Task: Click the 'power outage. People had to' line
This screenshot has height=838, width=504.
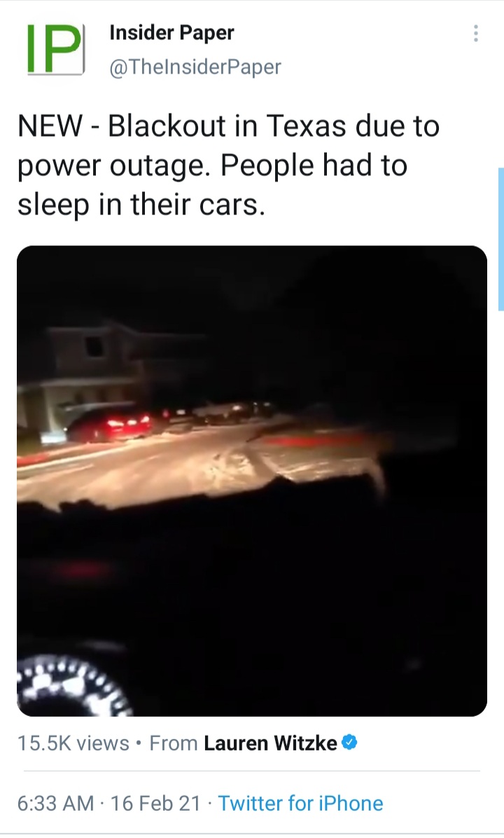Action: (x=213, y=165)
